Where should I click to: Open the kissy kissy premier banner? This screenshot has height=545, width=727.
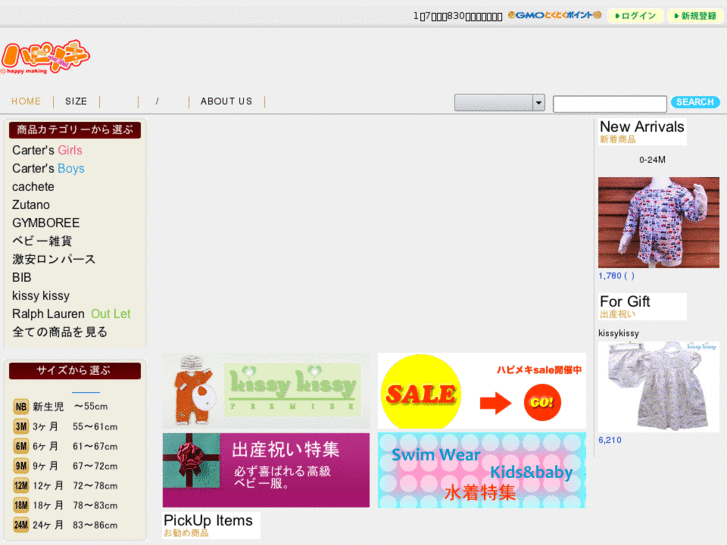(266, 391)
